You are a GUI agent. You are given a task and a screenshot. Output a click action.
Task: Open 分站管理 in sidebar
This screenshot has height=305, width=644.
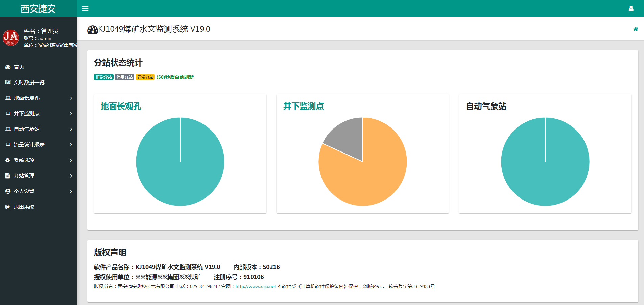pos(39,176)
